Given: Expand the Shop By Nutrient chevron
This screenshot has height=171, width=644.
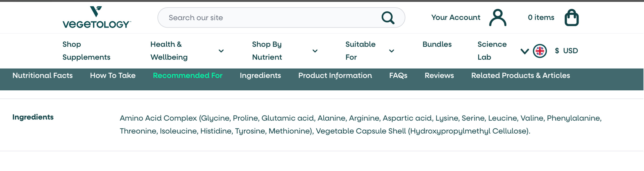Looking at the screenshot, I should pyautogui.click(x=315, y=51).
